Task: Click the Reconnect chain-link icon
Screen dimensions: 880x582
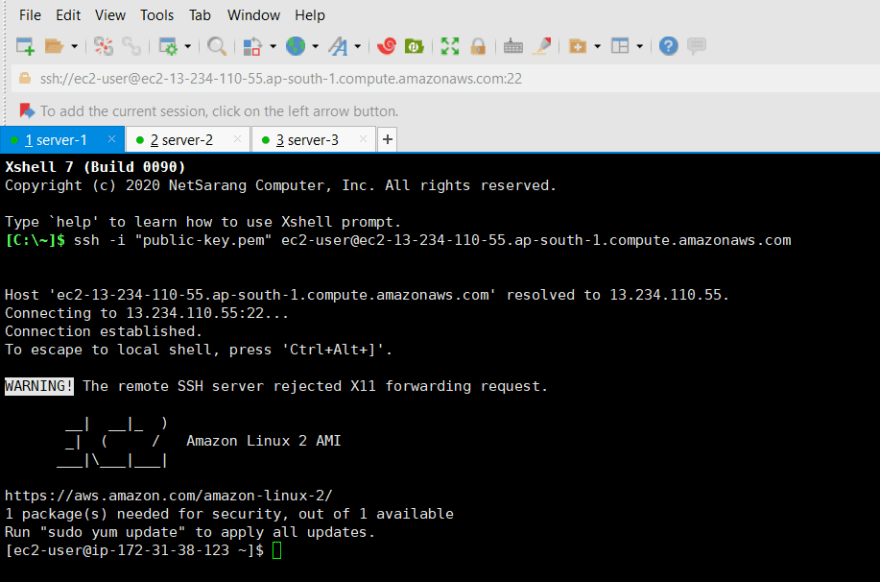Action: click(131, 46)
